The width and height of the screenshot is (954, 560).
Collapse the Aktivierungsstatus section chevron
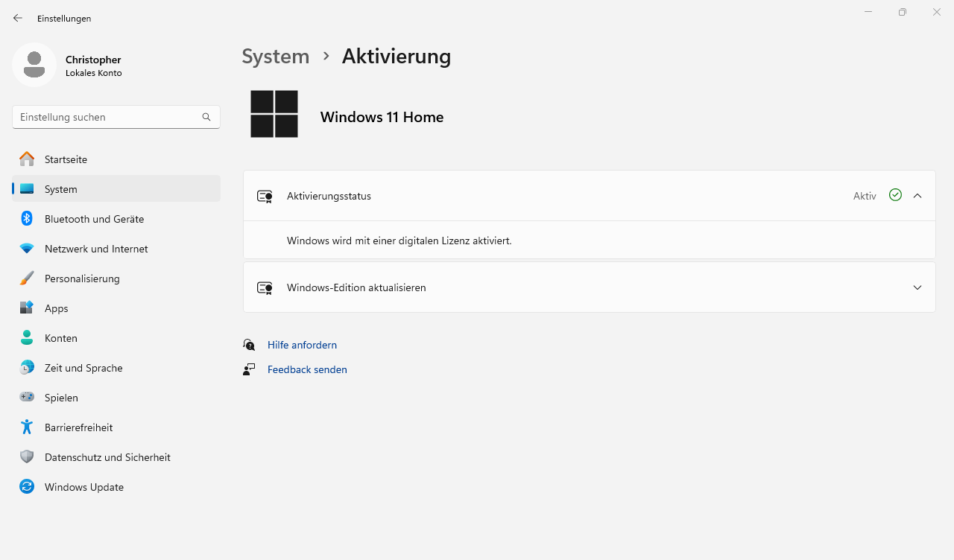[917, 196]
